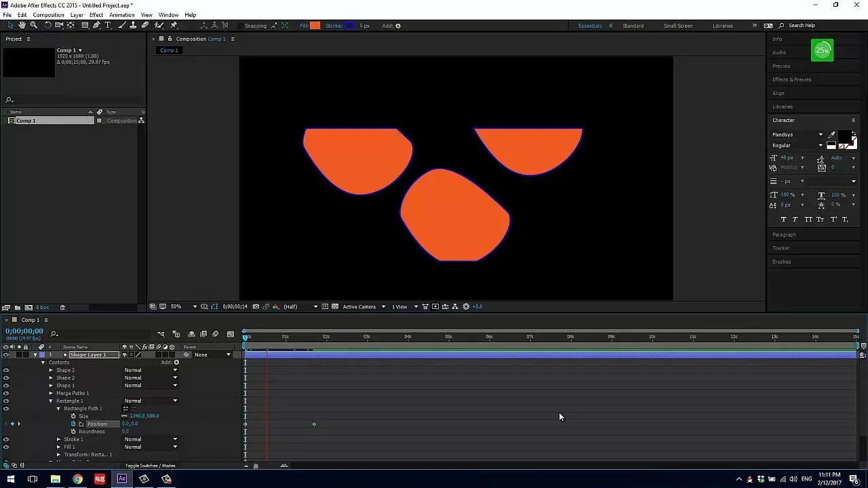Open the Effect menu

coord(96,15)
